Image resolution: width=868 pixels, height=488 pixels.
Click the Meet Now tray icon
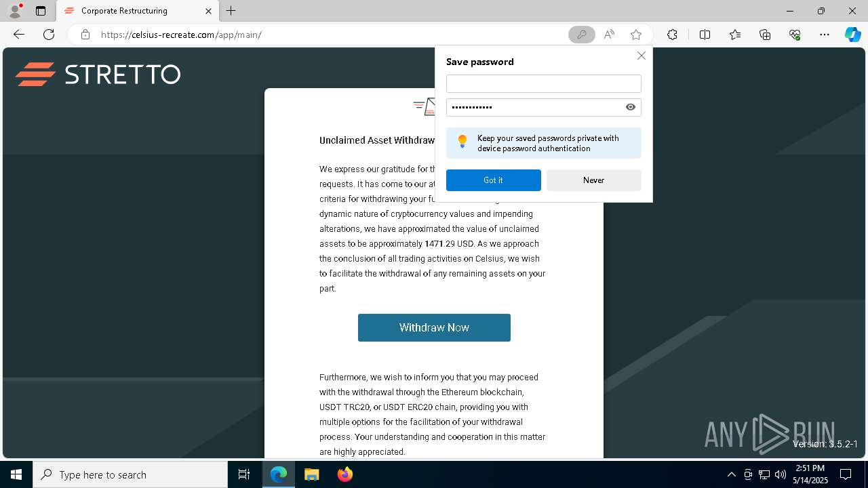tap(748, 474)
